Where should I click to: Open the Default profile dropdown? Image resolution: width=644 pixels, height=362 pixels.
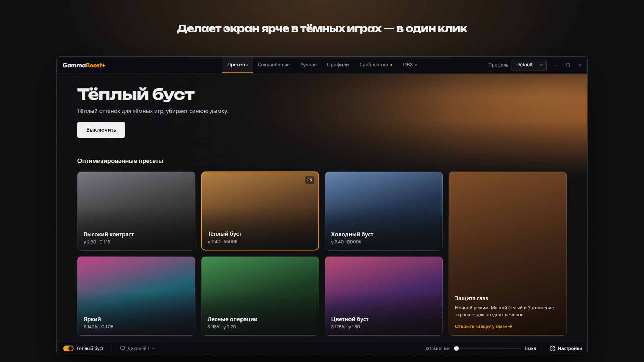pos(529,65)
